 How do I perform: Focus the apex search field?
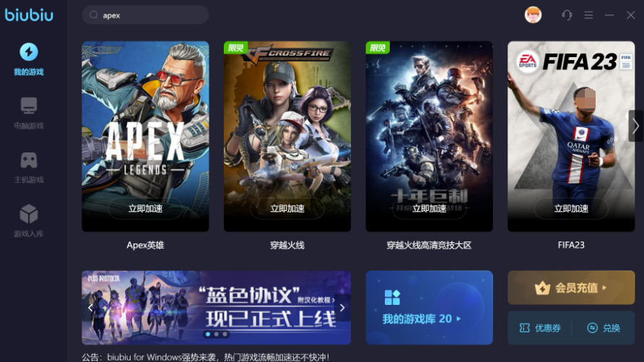(145, 15)
